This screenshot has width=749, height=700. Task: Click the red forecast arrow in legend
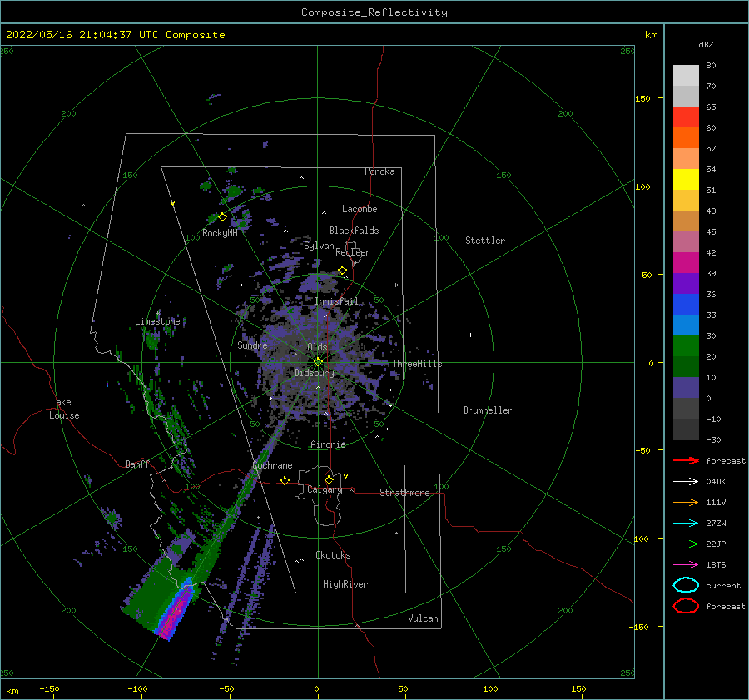pos(686,460)
